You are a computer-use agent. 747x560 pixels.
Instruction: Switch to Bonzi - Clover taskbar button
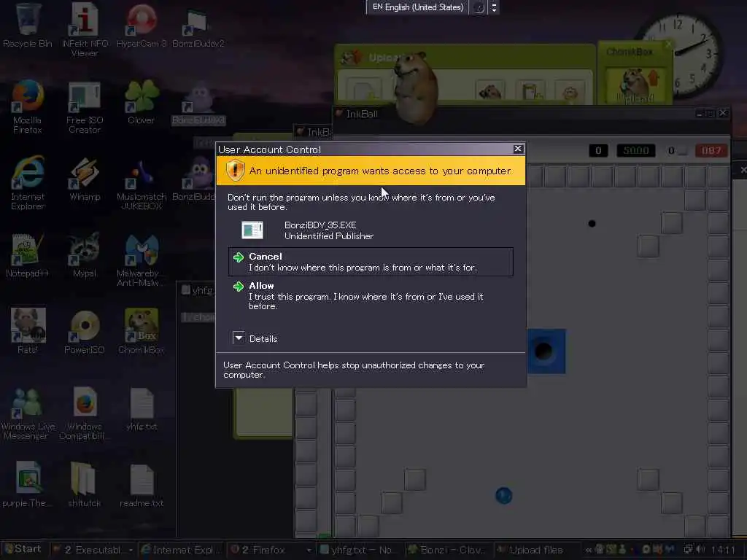click(447, 550)
